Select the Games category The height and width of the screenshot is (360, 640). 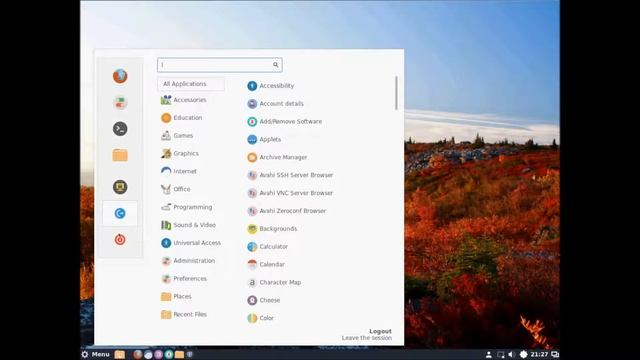click(177, 136)
